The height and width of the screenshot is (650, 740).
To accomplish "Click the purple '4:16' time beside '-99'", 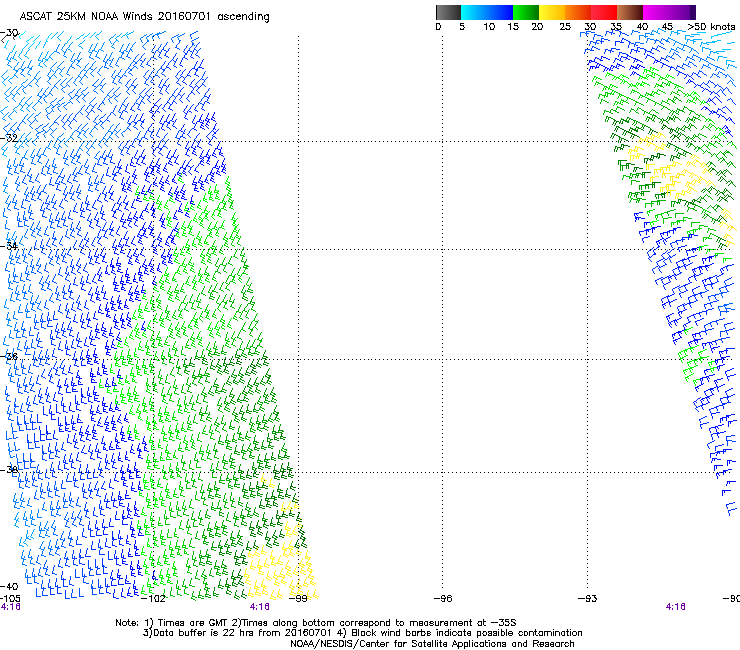I will (260, 607).
